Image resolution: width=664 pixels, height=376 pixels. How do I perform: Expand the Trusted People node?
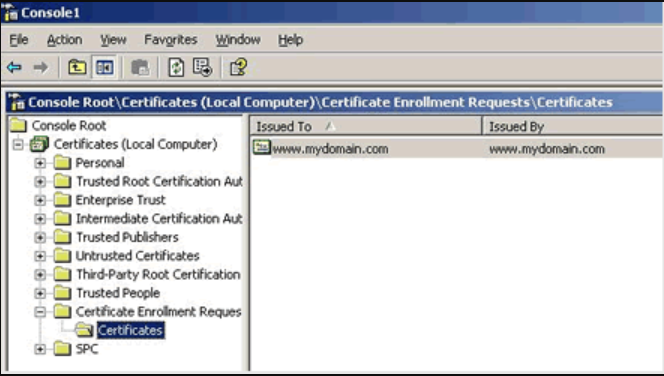tap(40, 293)
